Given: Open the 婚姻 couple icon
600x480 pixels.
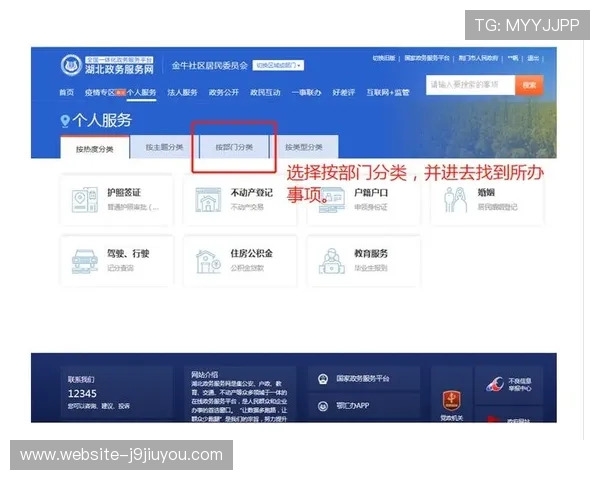Looking at the screenshot, I should (455, 200).
